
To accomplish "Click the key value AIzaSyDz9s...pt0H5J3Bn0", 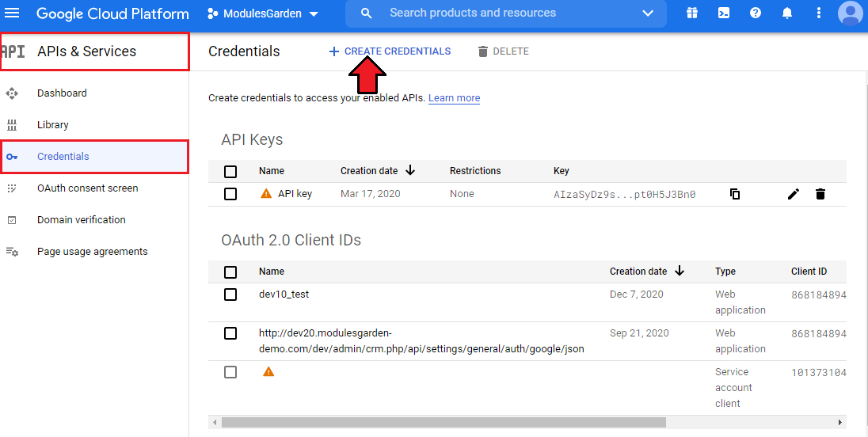I will pos(624,194).
